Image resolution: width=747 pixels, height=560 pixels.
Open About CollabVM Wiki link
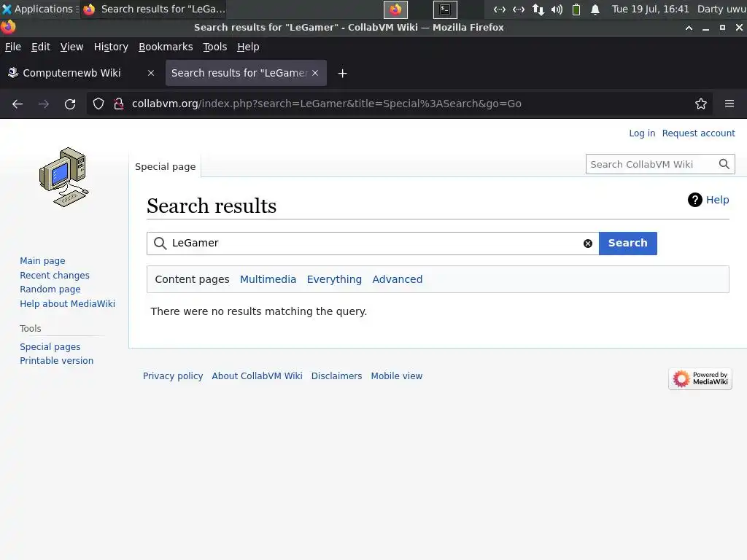(x=258, y=376)
